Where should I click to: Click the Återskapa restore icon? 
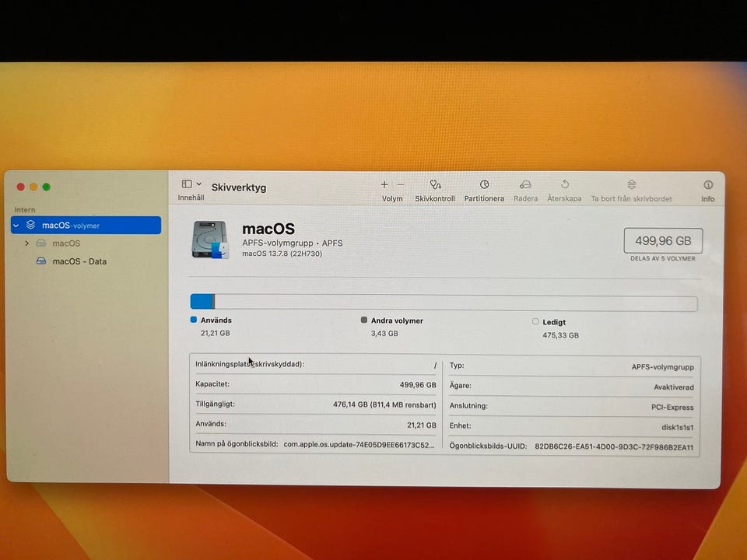[x=565, y=184]
